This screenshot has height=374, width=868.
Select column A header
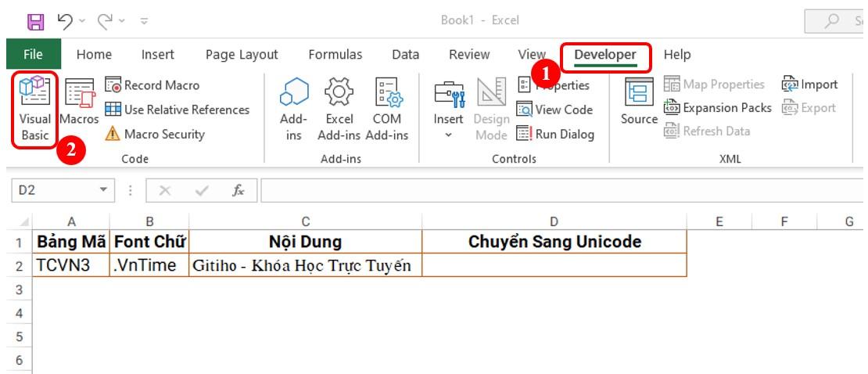pyautogui.click(x=71, y=221)
